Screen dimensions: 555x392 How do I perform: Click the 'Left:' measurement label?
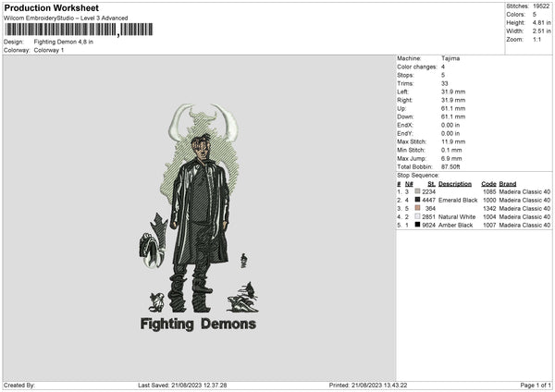pos(402,92)
